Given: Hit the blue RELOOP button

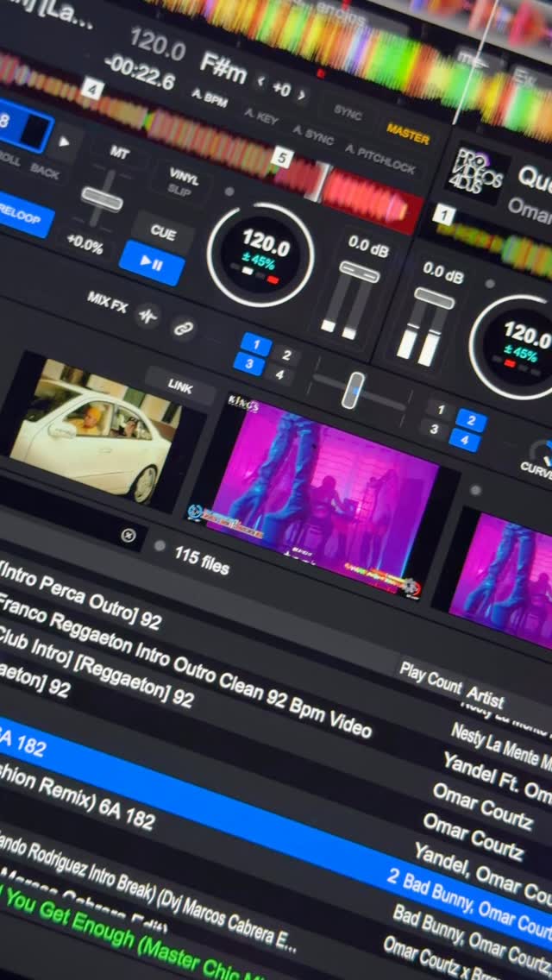Looking at the screenshot, I should [x=22, y=214].
